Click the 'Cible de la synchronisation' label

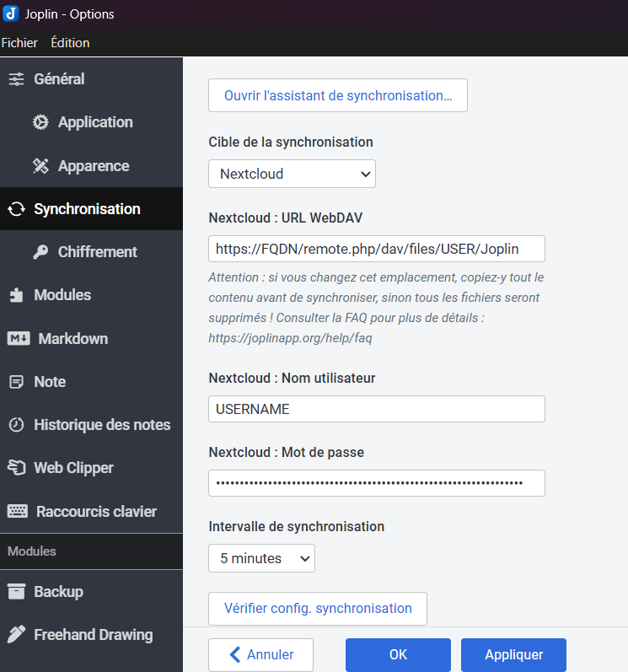(291, 142)
